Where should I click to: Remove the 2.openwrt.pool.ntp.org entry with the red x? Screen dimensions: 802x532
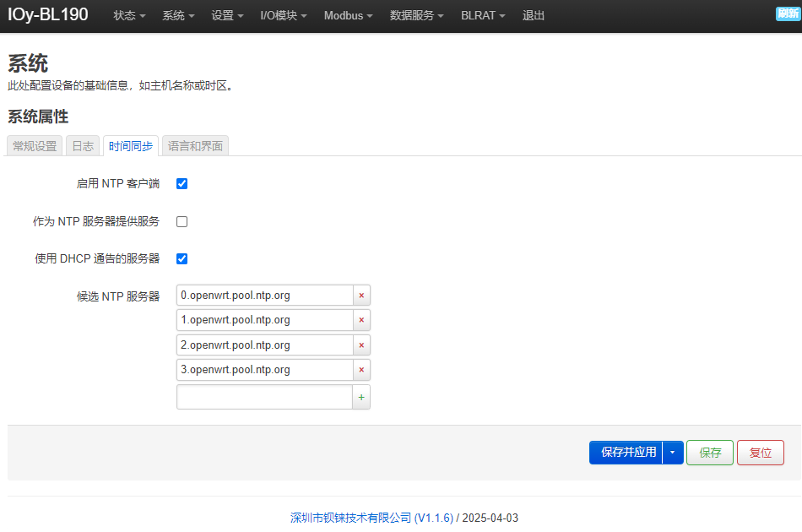coord(361,345)
